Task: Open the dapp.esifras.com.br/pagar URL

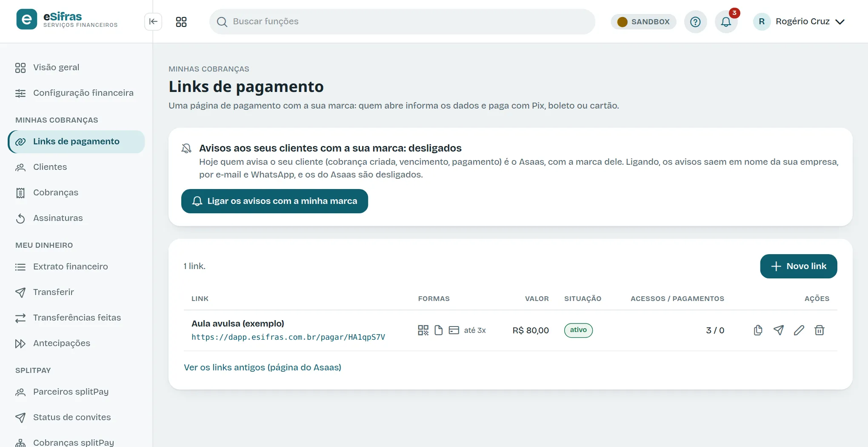Action: point(288,337)
